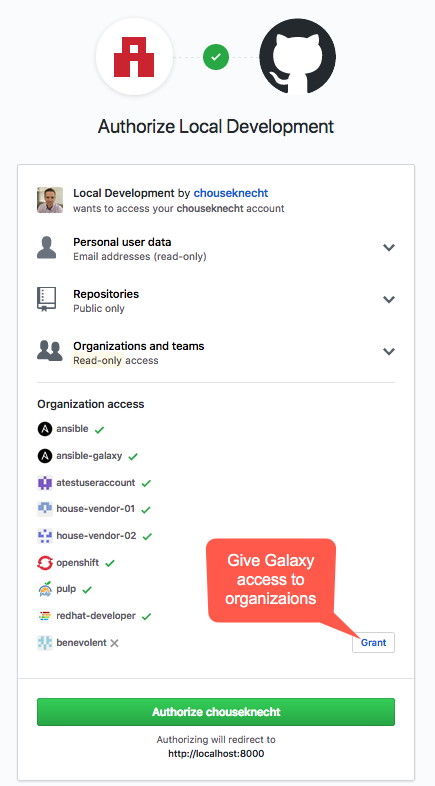The image size is (435, 786).
Task: Click the house-vendor-01 organization name
Action: point(96,509)
